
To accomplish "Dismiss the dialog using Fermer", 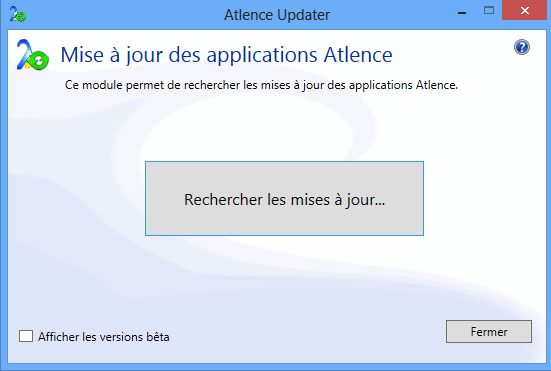I will [489, 331].
